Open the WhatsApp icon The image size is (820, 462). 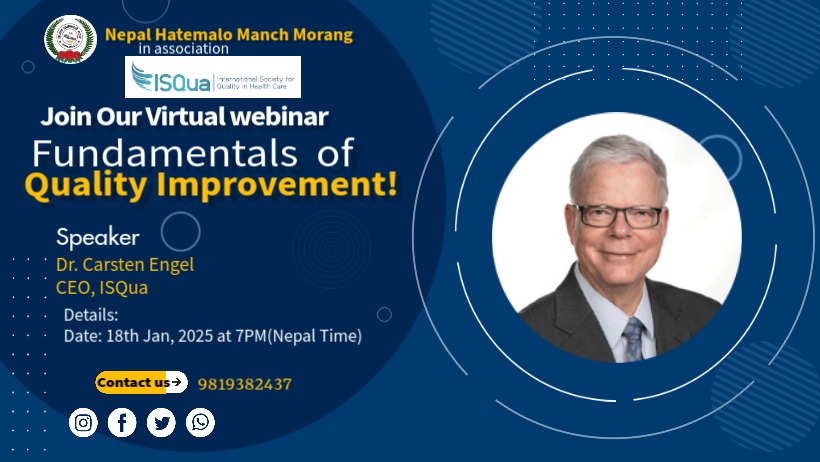200,422
